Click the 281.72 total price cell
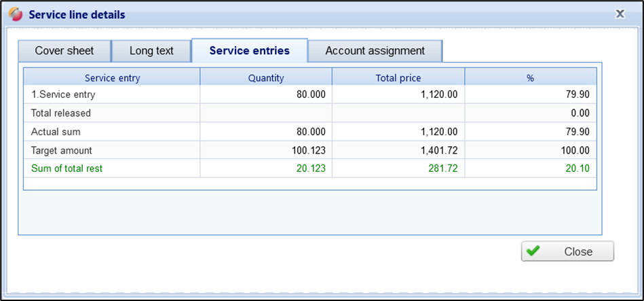This screenshot has width=644, height=301. (442, 168)
